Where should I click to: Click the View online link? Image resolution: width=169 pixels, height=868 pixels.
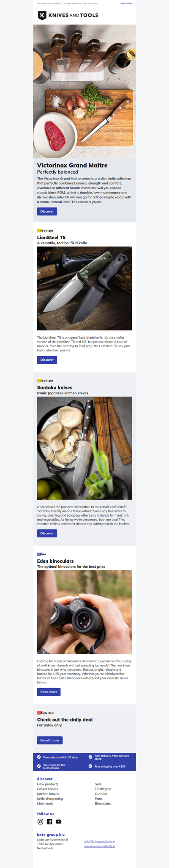(x=126, y=3)
